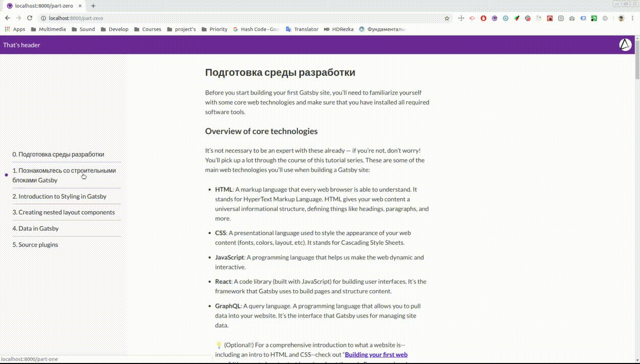640x364 pixels.
Task: Click the round logo in purple header
Action: coord(625,44)
